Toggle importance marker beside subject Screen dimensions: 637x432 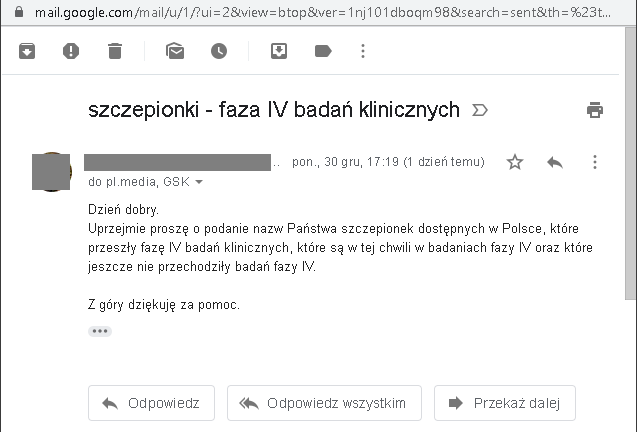click(479, 110)
